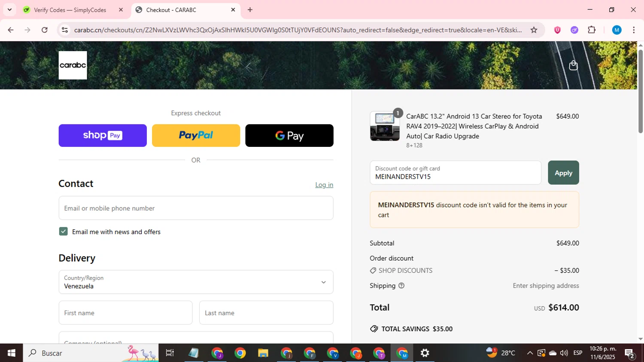The image size is (644, 362).
Task: Open the volume control in the system tray
Action: coord(564,353)
